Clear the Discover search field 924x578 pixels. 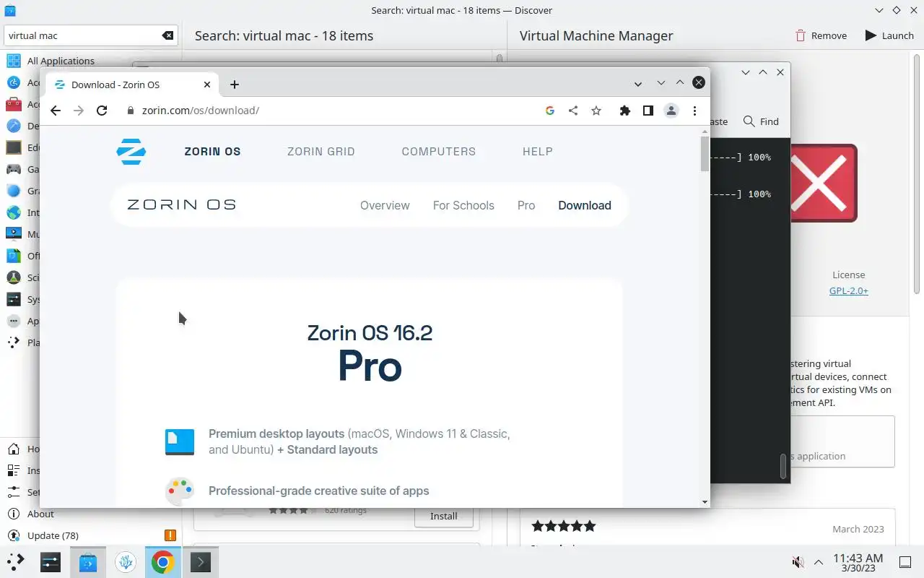coord(167,35)
